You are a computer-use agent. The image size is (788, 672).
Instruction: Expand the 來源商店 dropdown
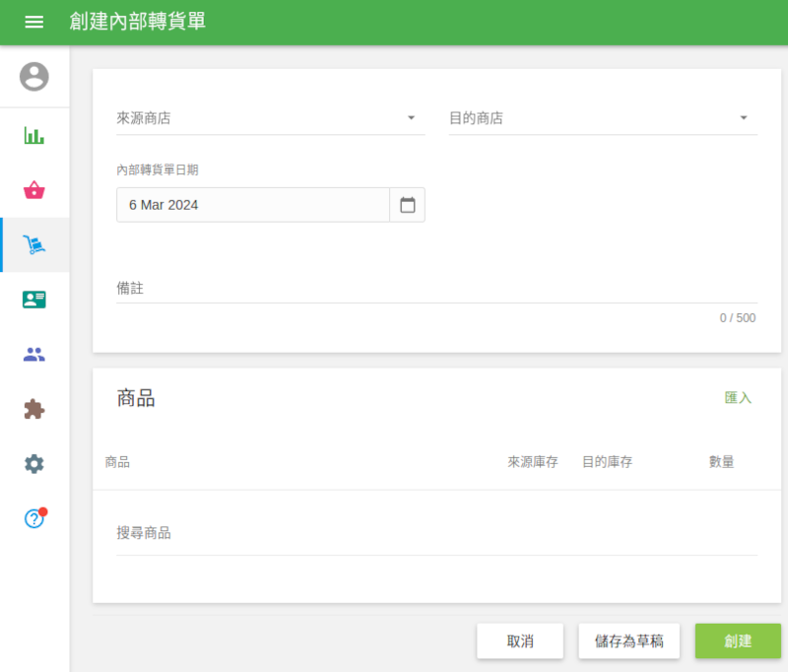tap(270, 118)
